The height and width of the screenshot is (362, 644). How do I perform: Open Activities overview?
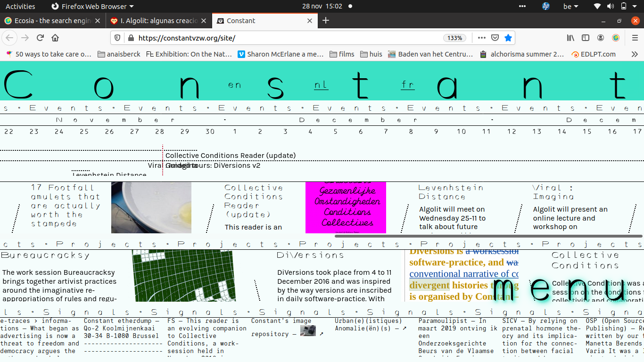coord(20,6)
